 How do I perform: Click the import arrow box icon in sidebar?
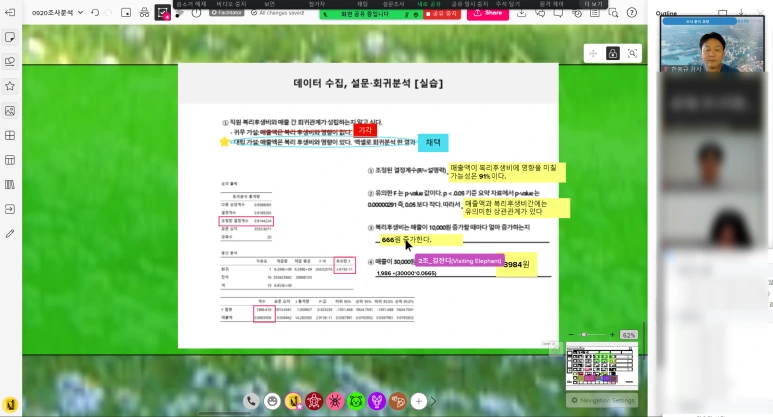pyautogui.click(x=9, y=209)
